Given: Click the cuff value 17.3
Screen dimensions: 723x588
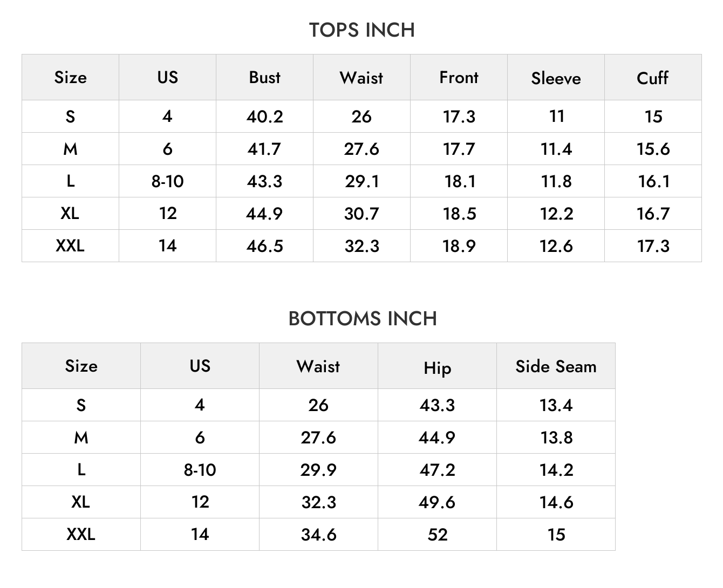Looking at the screenshot, I should tap(653, 246).
